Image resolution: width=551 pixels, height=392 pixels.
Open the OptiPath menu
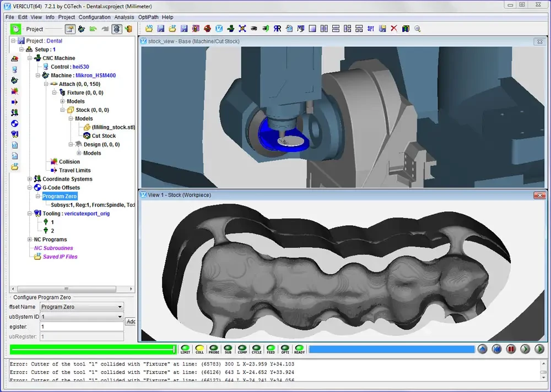(x=148, y=17)
